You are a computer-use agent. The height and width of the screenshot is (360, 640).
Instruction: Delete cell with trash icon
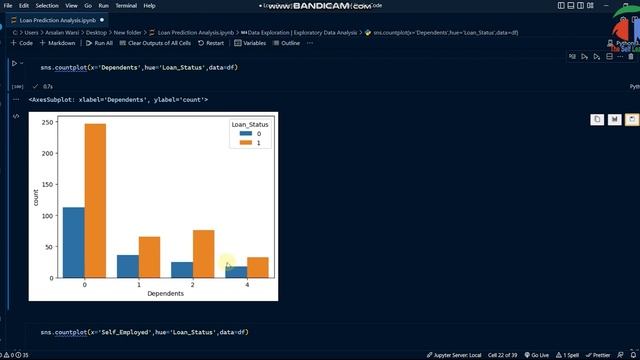coord(631,57)
